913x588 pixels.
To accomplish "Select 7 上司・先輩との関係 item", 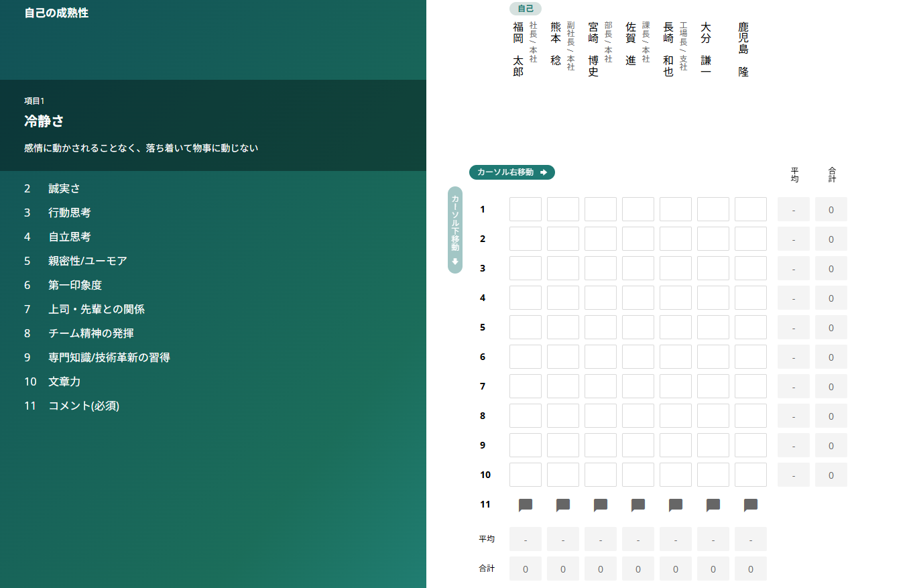I will coord(97,309).
